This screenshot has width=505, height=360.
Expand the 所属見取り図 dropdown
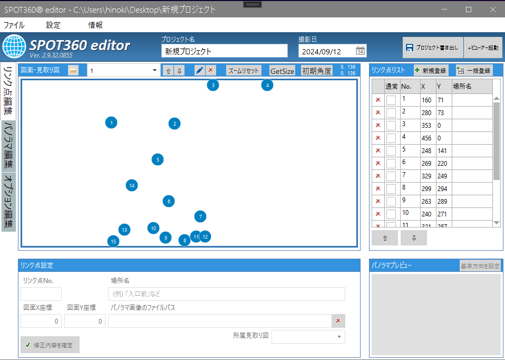pyautogui.click(x=339, y=337)
